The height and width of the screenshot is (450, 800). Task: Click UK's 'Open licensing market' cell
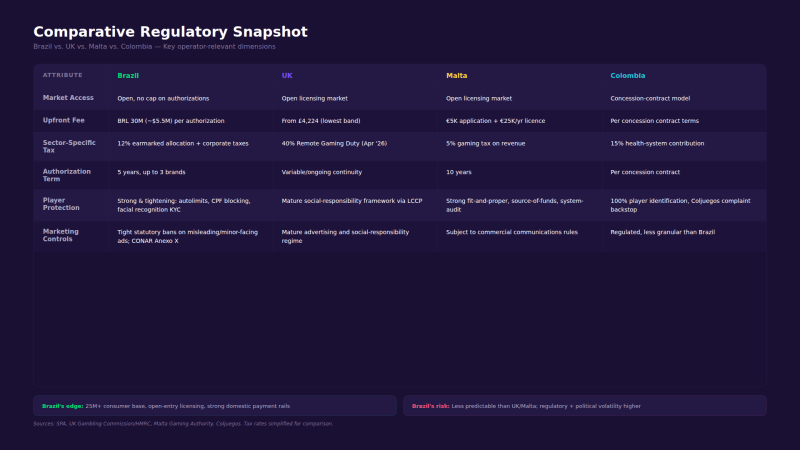pos(314,98)
